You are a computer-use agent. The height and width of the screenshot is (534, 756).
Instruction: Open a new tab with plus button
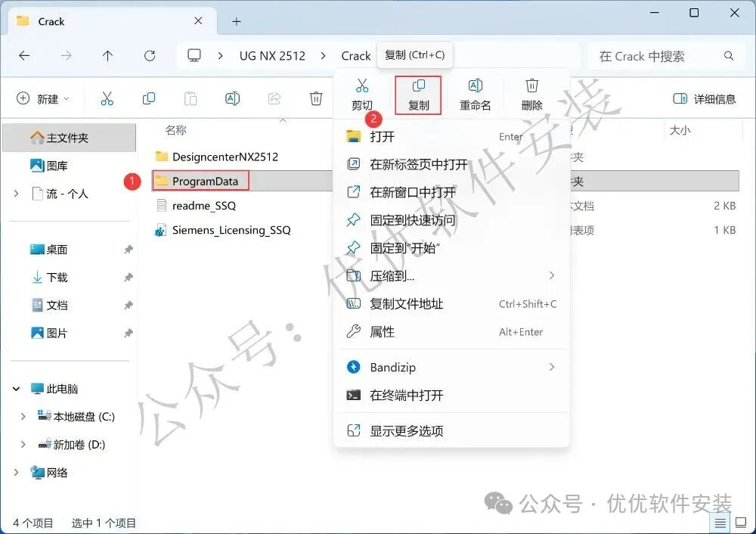pos(236,21)
